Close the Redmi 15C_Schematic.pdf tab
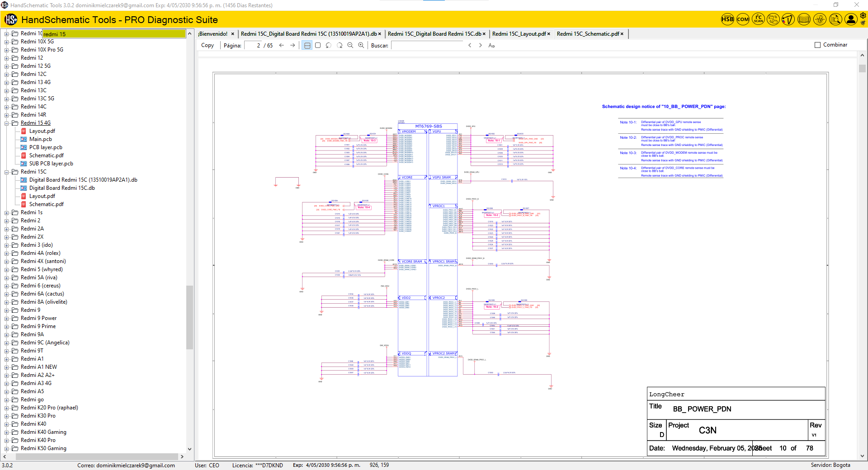 coord(622,34)
